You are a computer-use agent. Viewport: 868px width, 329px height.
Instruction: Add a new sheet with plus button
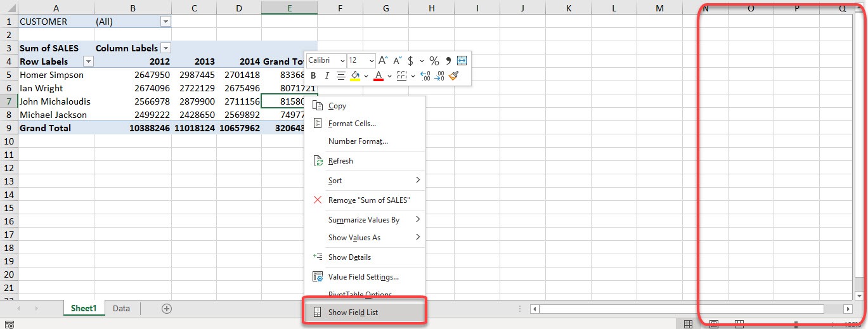pyautogui.click(x=167, y=309)
